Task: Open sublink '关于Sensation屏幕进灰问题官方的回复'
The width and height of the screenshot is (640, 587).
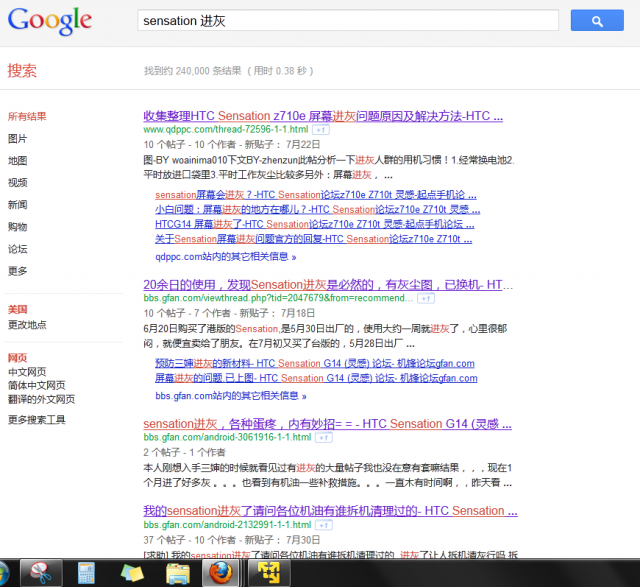Action: 313,239
